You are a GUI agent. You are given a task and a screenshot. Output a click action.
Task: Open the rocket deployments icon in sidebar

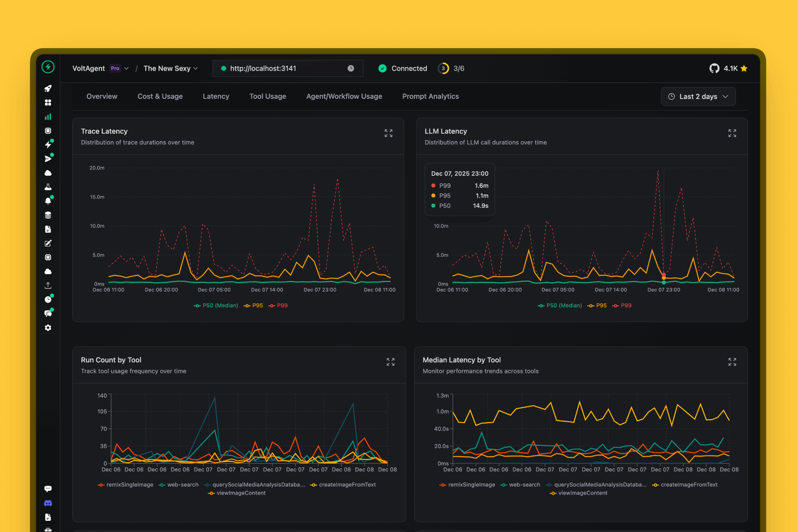click(48, 89)
